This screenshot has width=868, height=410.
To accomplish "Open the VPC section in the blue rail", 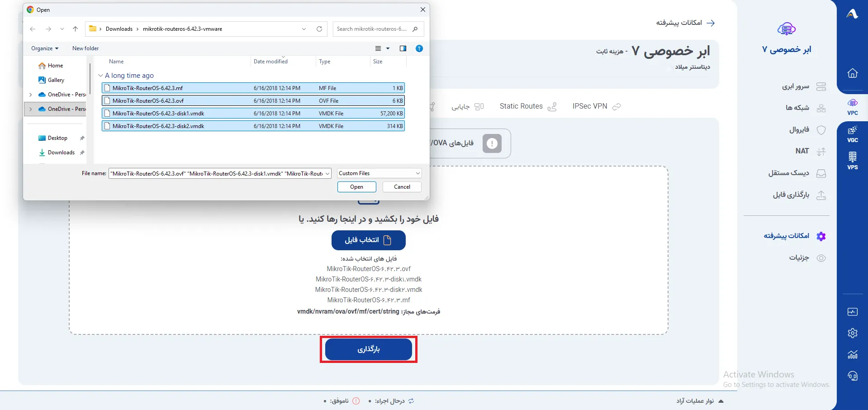I will pyautogui.click(x=852, y=107).
